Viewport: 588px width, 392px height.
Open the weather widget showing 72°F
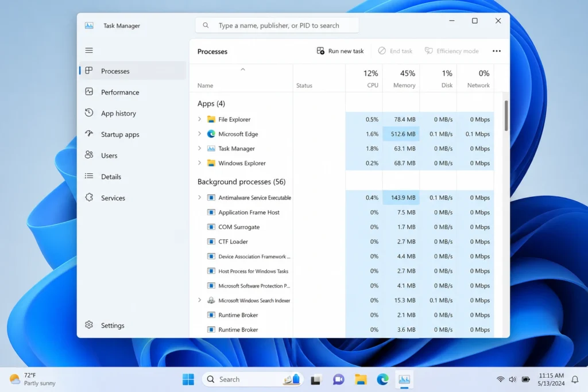coord(33,379)
